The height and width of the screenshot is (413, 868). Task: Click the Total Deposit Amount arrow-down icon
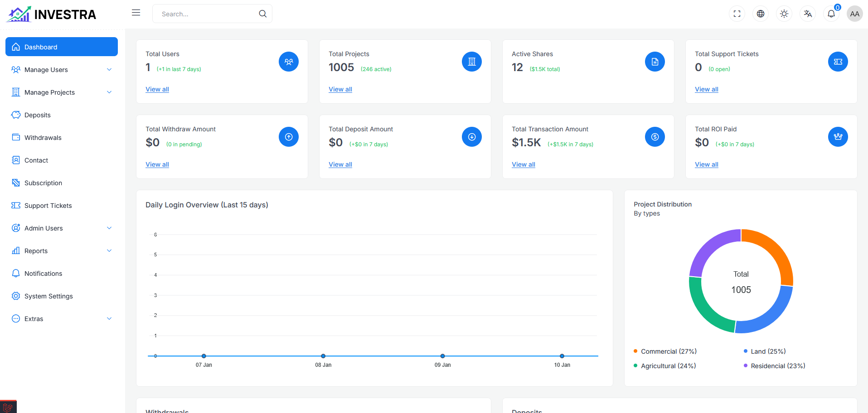472,137
